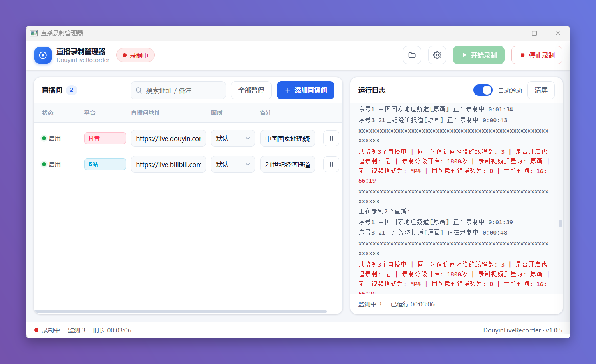The height and width of the screenshot is (364, 596).
Task: Click the room count badge 2
Action: pyautogui.click(x=72, y=90)
